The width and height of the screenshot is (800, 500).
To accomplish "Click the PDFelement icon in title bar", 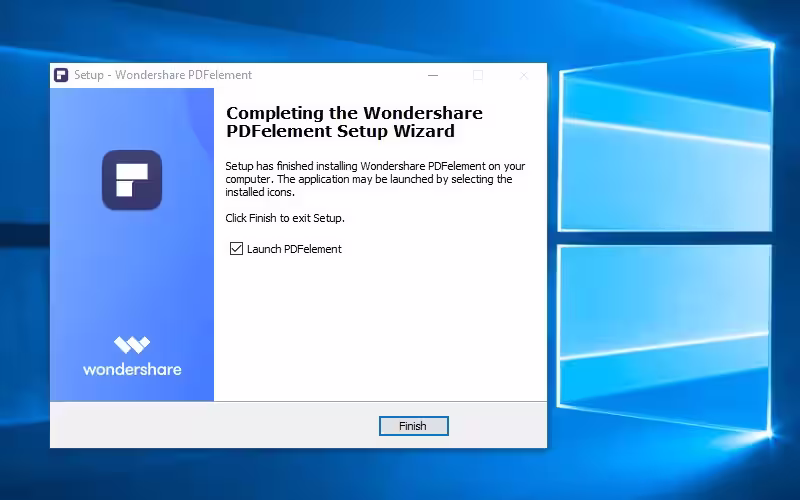I will click(61, 75).
